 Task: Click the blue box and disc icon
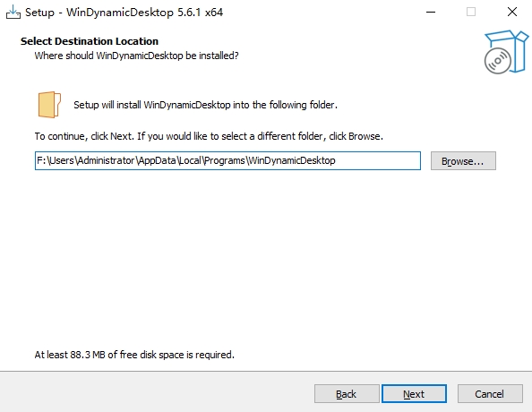pyautogui.click(x=506, y=52)
